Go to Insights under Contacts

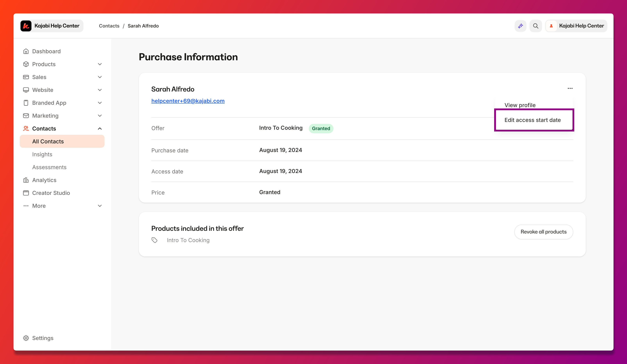coord(42,154)
